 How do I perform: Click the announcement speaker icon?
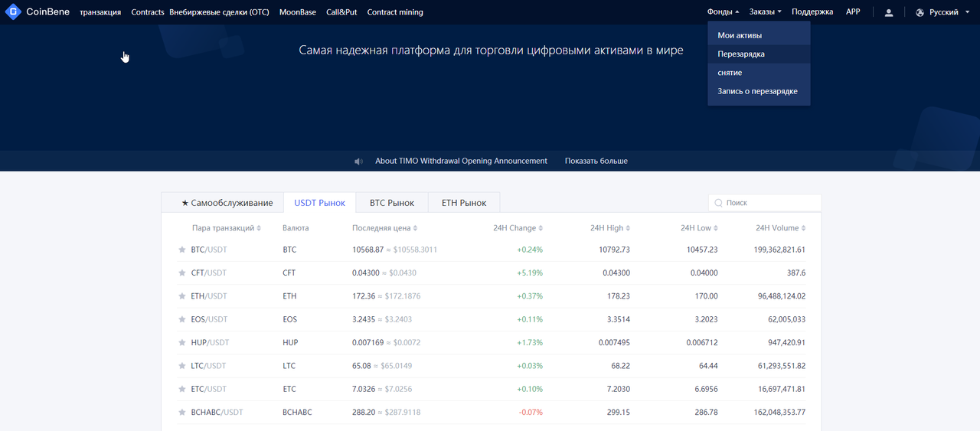click(x=358, y=162)
